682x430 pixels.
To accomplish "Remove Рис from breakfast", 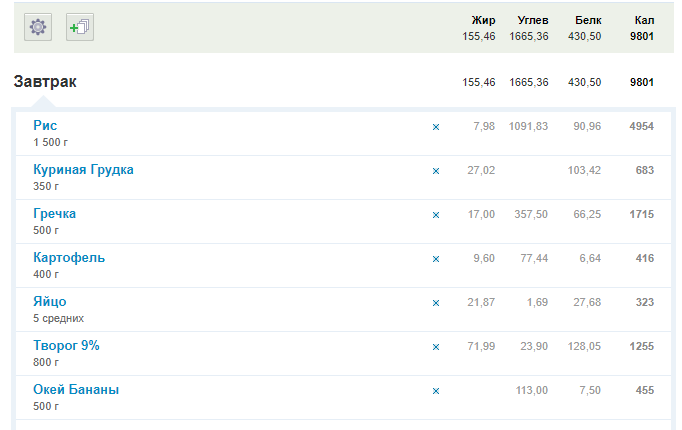I will [x=435, y=127].
